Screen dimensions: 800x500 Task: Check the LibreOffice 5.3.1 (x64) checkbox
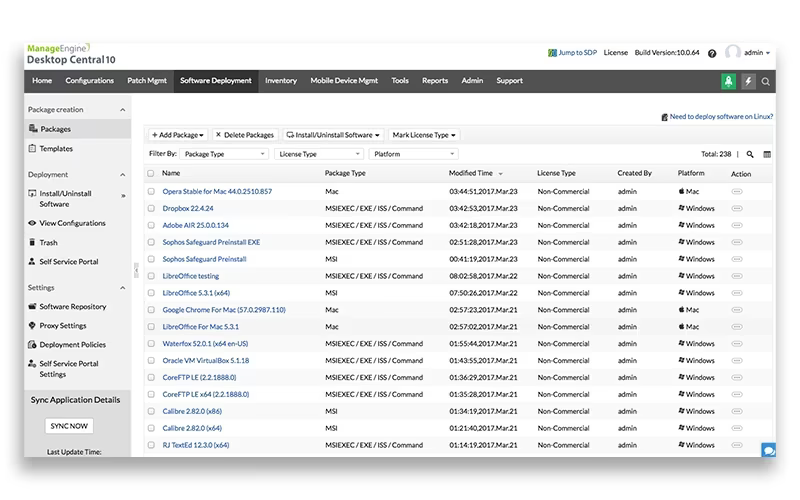tap(151, 293)
